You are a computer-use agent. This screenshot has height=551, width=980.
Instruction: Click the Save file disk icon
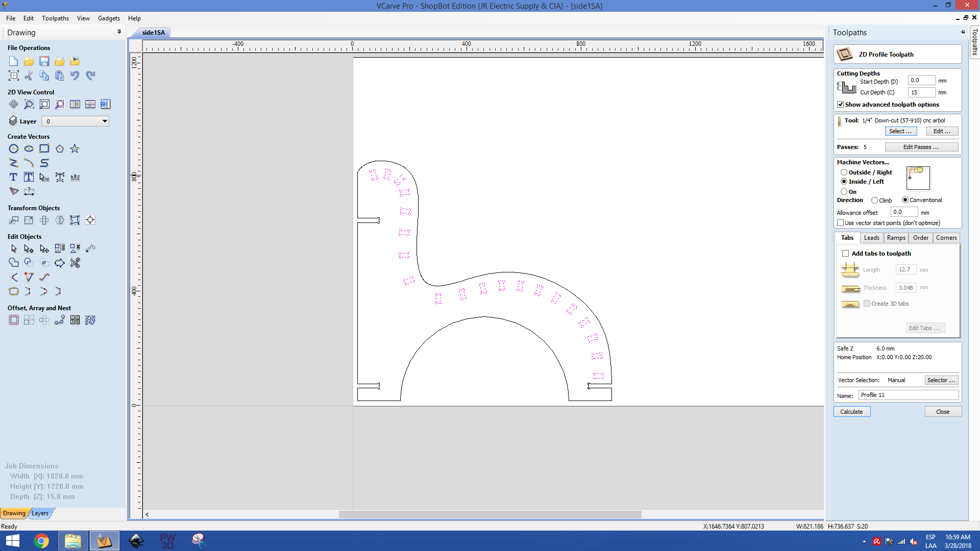(x=44, y=61)
